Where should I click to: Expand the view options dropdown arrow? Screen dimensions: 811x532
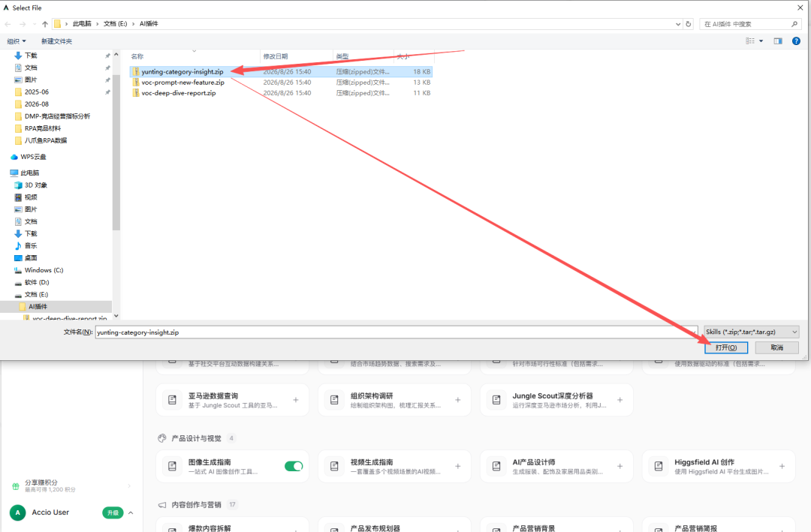[761, 41]
